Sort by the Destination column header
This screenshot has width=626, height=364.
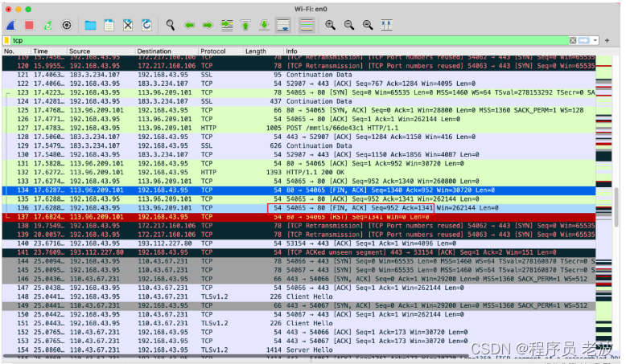coord(167,51)
